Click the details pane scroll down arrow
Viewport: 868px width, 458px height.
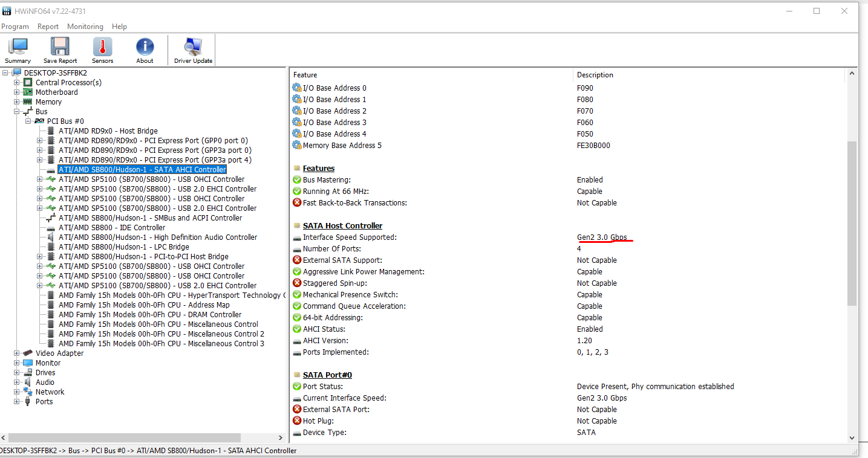click(x=852, y=438)
